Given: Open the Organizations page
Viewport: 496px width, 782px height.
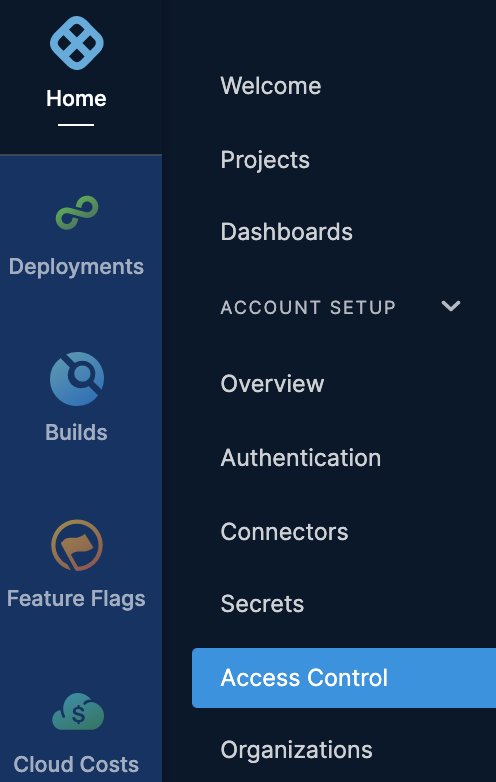Looking at the screenshot, I should coord(297,750).
